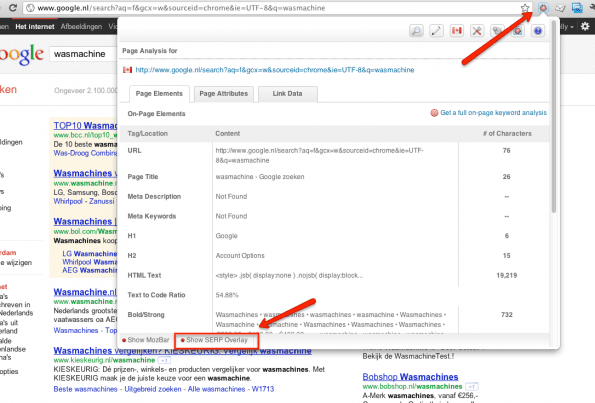Click the SEOmoz gear icon in popup toolbar
The height and width of the screenshot is (403, 595).
pyautogui.click(x=518, y=30)
